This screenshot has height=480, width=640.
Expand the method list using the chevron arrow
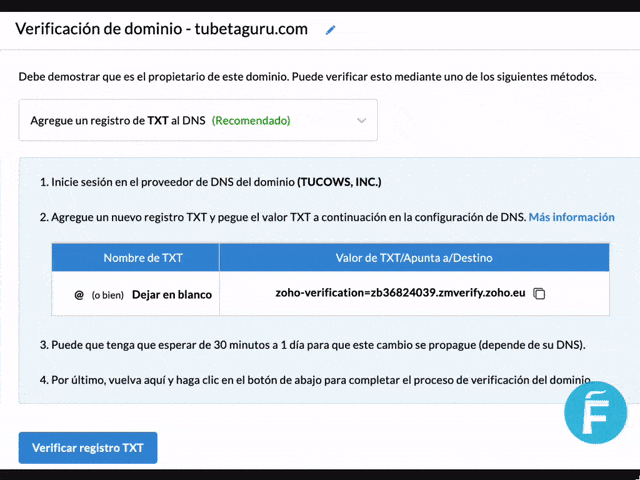tap(361, 120)
